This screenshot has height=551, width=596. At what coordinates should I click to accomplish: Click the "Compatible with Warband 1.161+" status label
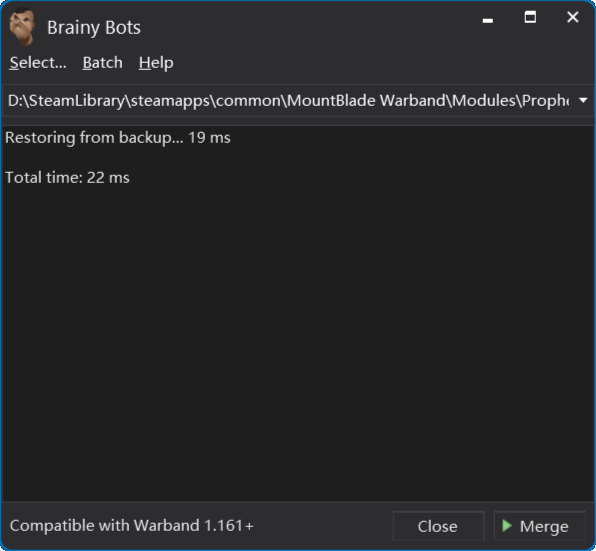pos(132,526)
